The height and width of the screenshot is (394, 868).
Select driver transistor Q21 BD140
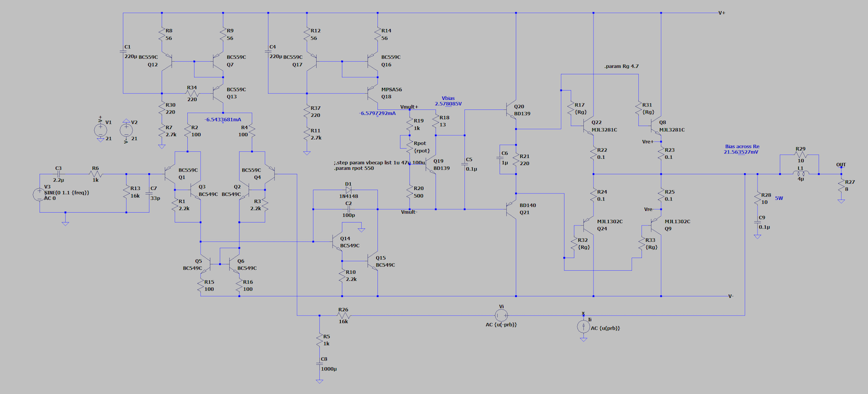point(510,209)
